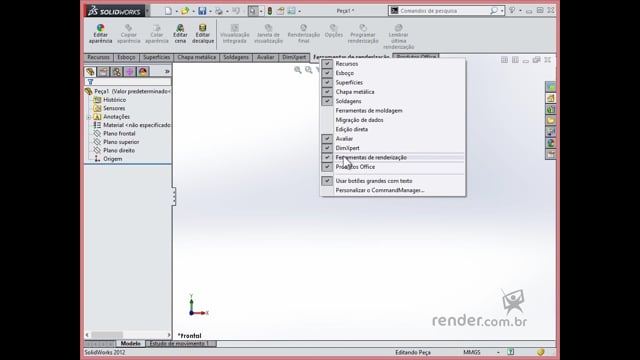
Task: Activate the Select cursor tool
Action: point(253,11)
